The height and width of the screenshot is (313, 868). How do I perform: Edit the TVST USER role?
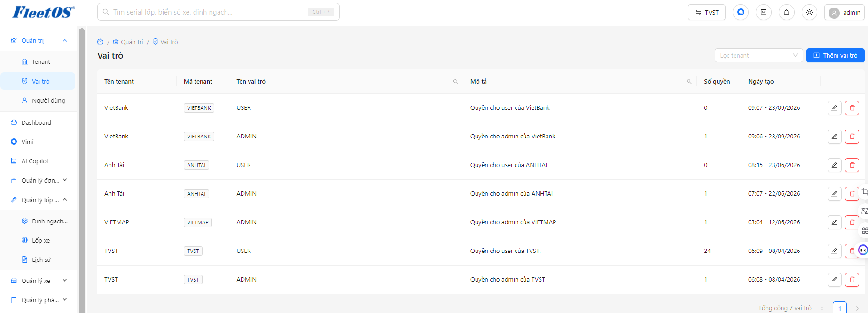pos(834,251)
